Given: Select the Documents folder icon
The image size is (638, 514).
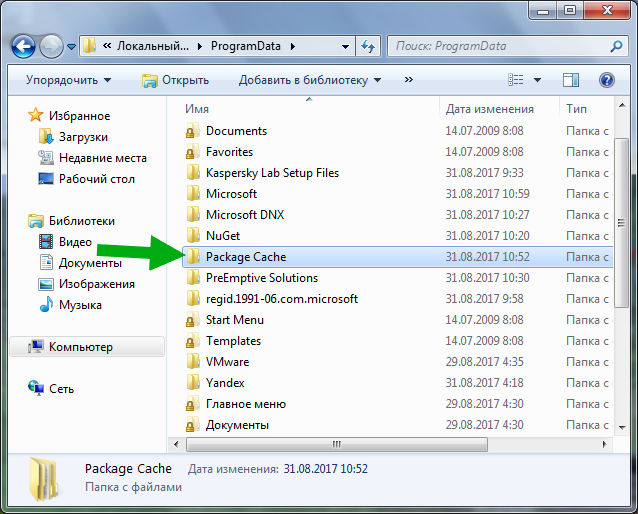Looking at the screenshot, I should 193,131.
